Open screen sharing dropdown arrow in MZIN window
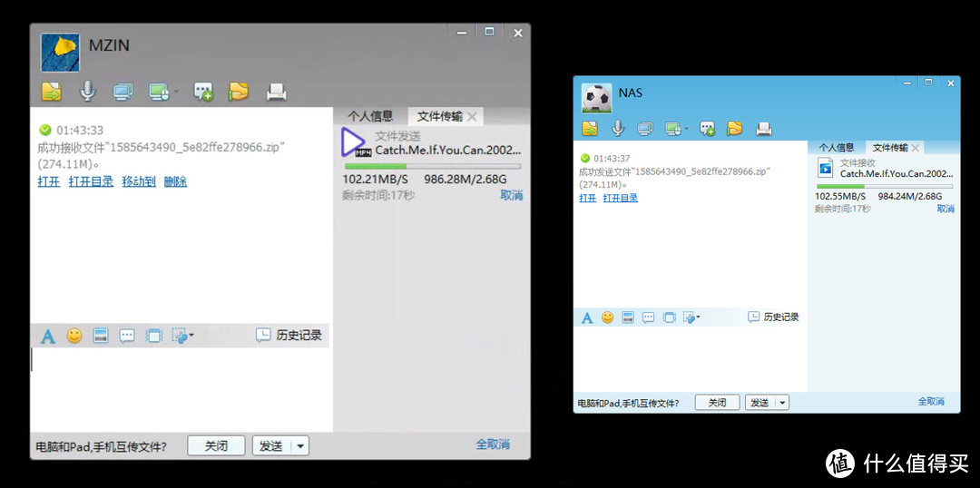980x488 pixels. tap(176, 93)
